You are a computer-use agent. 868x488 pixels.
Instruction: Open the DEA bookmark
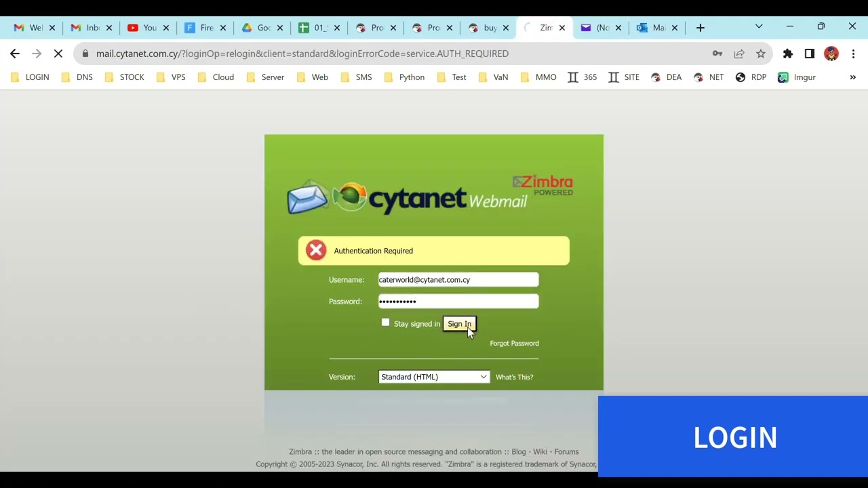click(x=666, y=77)
